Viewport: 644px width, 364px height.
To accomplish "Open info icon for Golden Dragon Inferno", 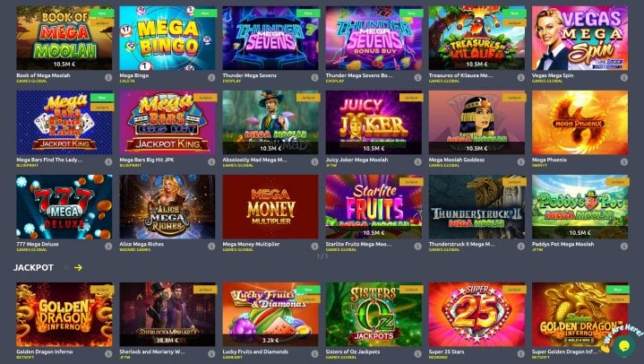I will tap(108, 354).
